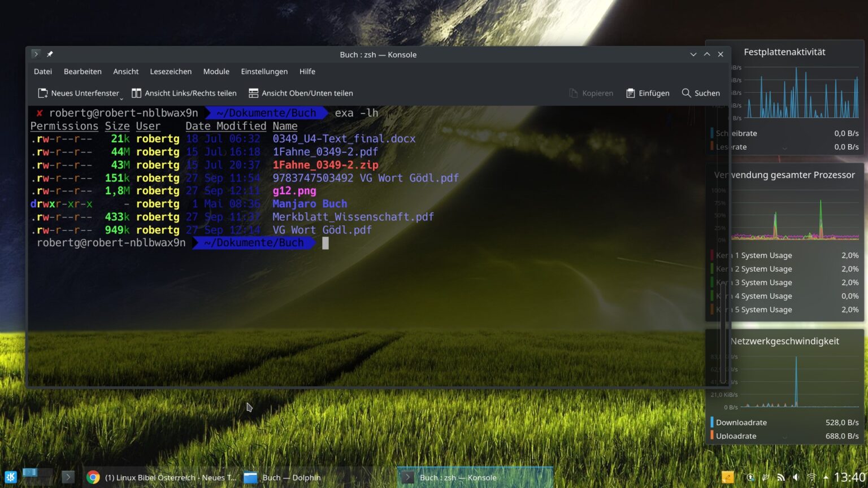868x488 pixels.
Task: Open the Uploadrate dropdown chevron
Action: pos(785,436)
